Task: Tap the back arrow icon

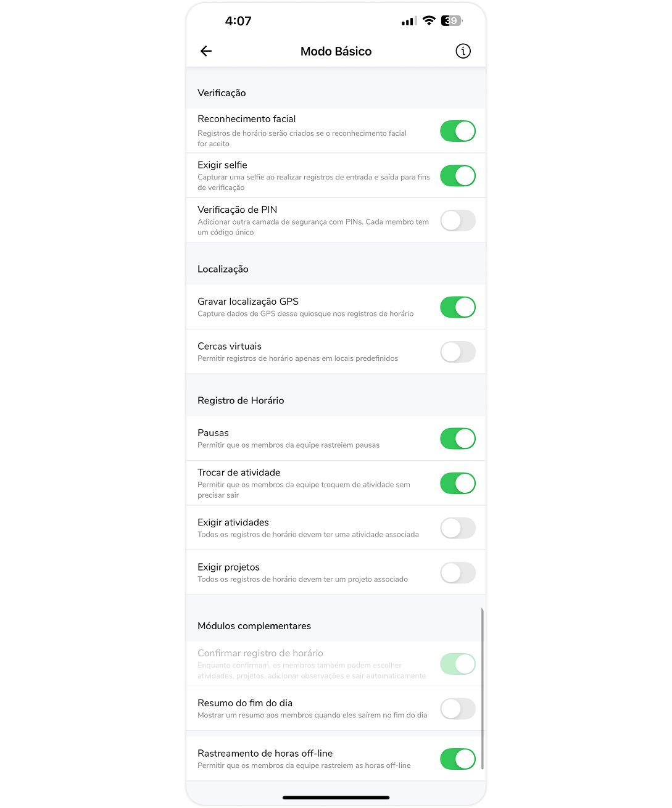Action: click(206, 51)
